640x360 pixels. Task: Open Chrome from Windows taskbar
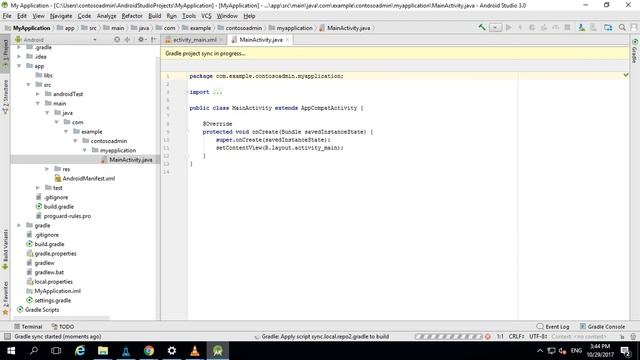click(x=149, y=351)
